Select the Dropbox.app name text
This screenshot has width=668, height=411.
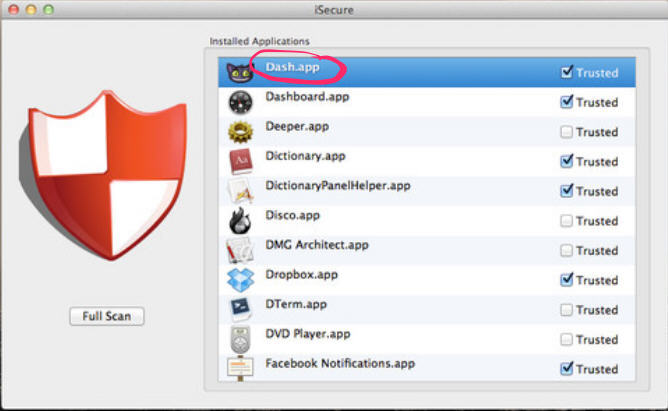point(302,275)
